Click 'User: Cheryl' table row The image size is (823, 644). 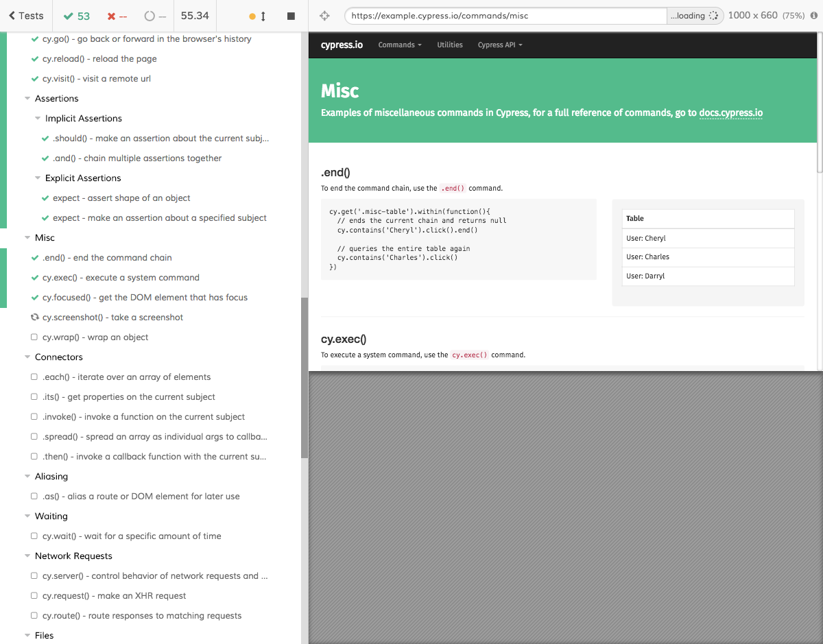tap(708, 238)
